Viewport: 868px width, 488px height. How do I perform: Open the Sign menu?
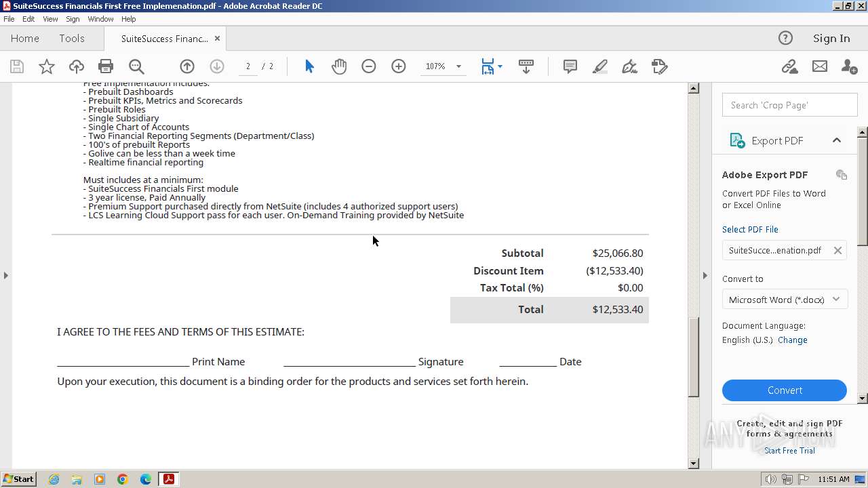[x=73, y=19]
